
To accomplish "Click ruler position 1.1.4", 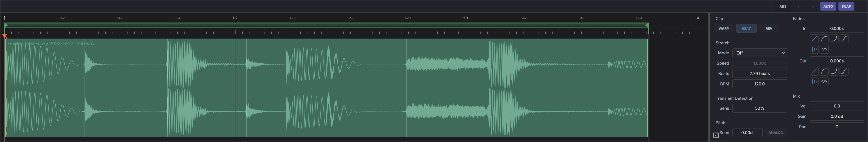I will pos(177,18).
